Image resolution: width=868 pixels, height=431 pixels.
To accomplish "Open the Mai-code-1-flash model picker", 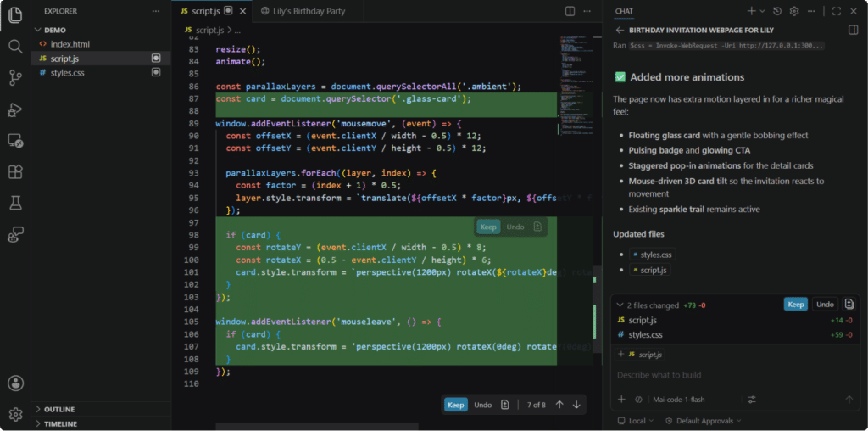I will [x=679, y=400].
